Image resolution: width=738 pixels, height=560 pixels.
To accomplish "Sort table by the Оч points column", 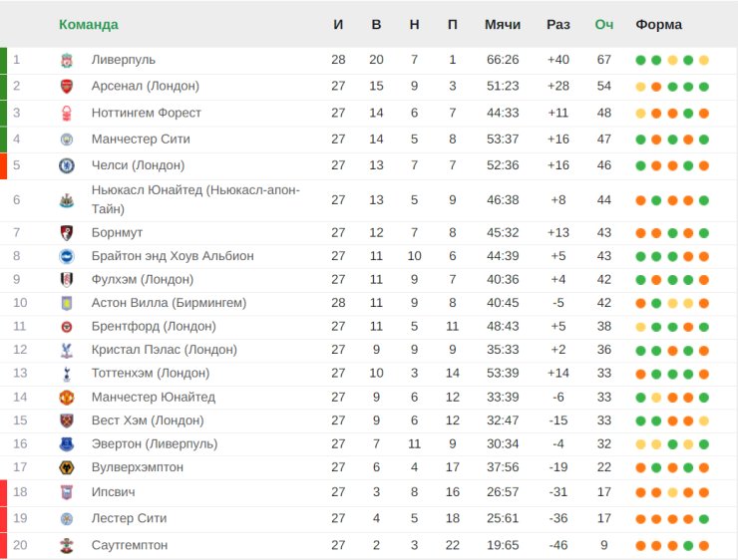I will [603, 24].
